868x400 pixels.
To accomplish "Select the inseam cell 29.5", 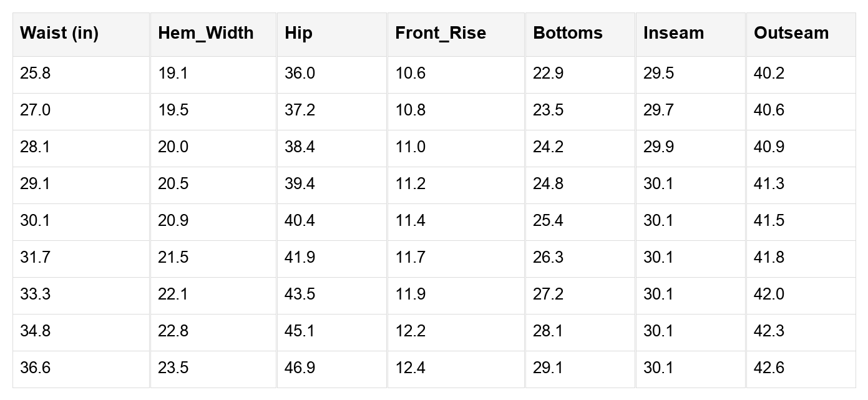I will coord(659,74).
